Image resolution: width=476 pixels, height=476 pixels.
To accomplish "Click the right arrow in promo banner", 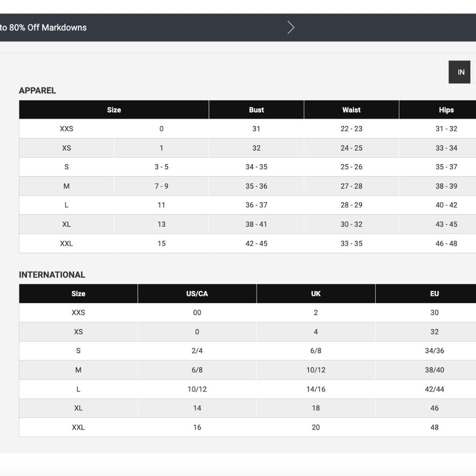I will coord(291,28).
